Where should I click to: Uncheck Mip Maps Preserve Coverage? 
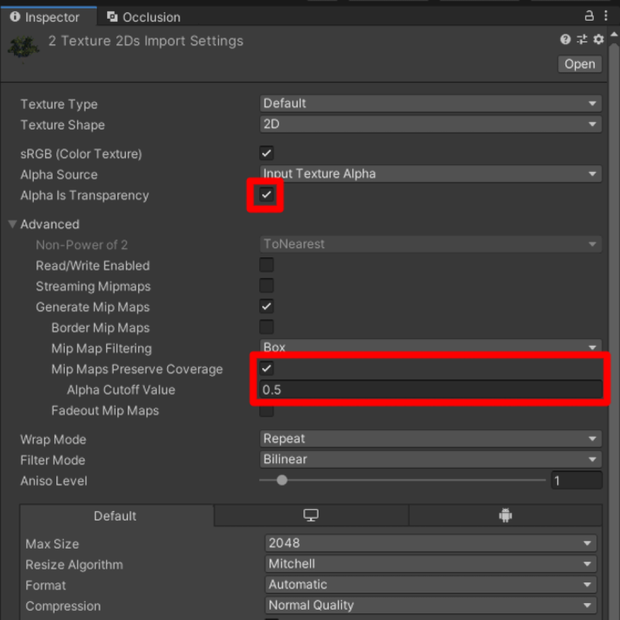(266, 369)
